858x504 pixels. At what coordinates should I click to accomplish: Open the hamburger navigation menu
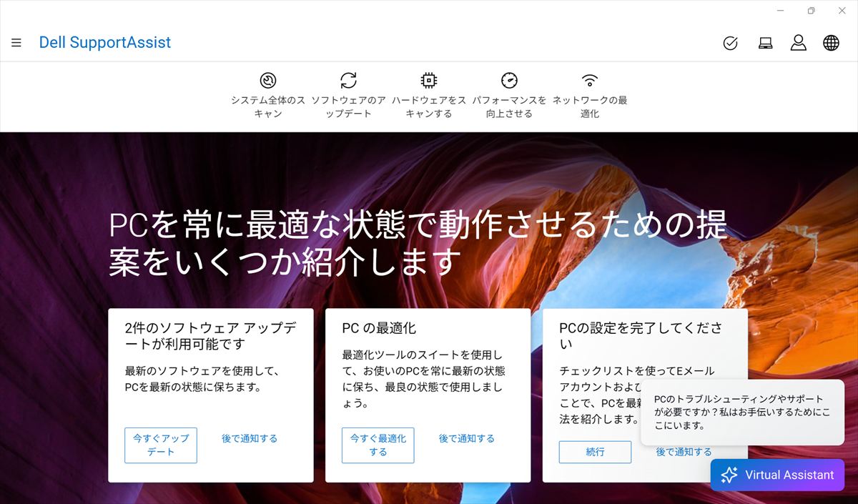coord(16,43)
